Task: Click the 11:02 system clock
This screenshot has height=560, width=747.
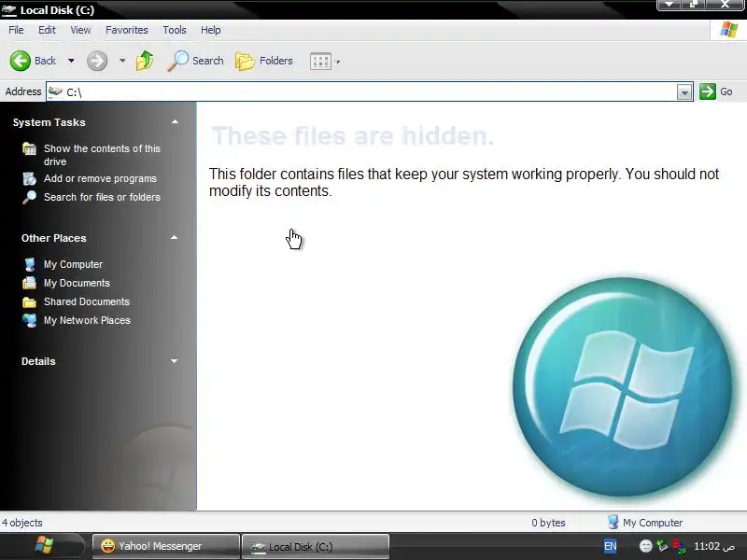Action: pyautogui.click(x=714, y=546)
